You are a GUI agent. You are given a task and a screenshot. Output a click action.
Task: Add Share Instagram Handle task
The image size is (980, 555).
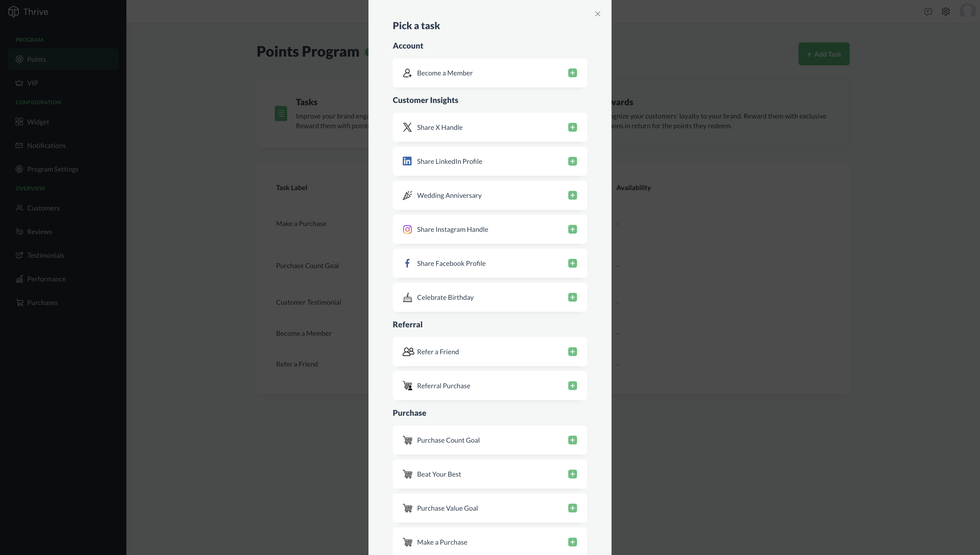click(572, 229)
